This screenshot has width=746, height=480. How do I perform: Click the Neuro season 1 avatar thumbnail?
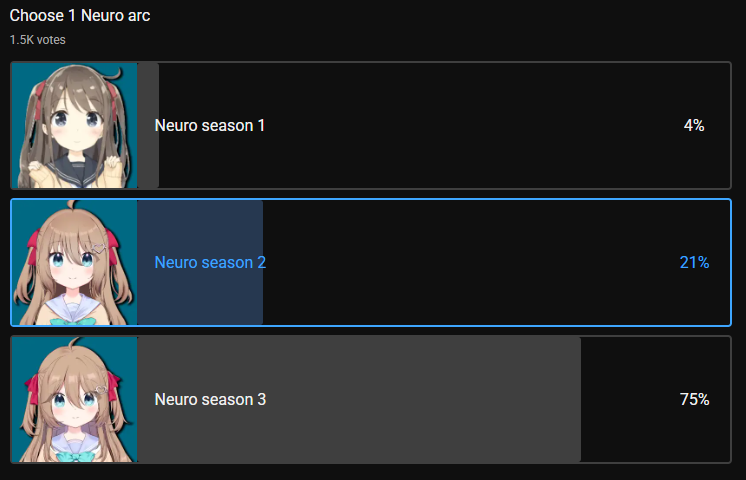coord(74,126)
